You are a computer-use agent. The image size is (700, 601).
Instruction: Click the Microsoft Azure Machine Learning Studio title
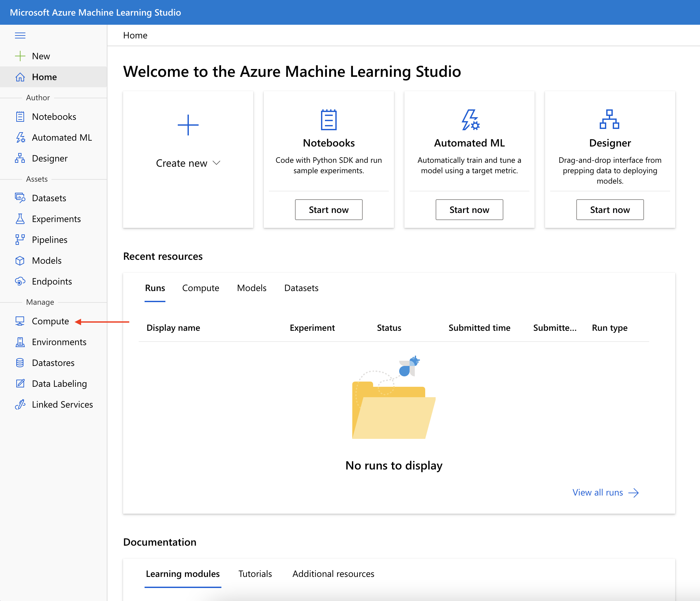click(x=96, y=12)
